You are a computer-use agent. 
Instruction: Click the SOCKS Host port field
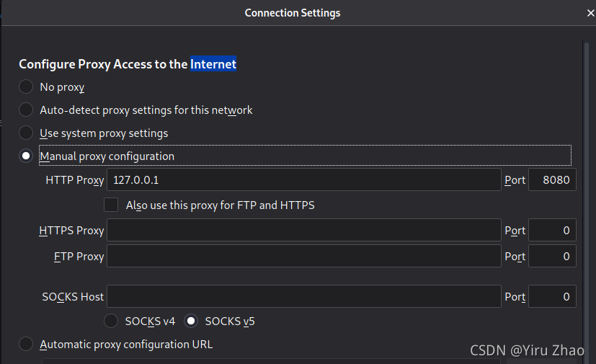[552, 296]
